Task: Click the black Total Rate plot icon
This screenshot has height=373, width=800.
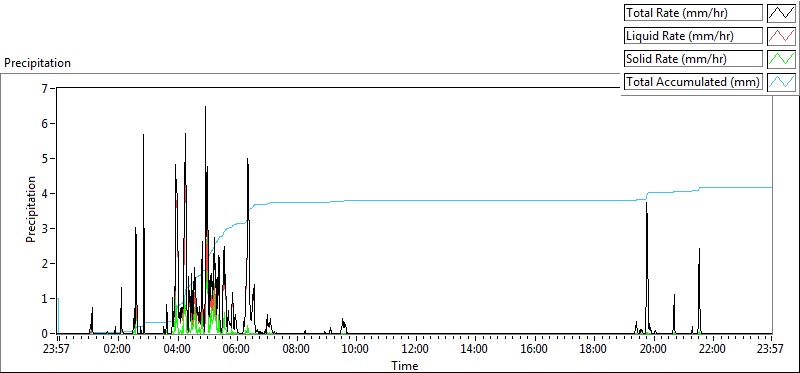Action: pos(781,13)
